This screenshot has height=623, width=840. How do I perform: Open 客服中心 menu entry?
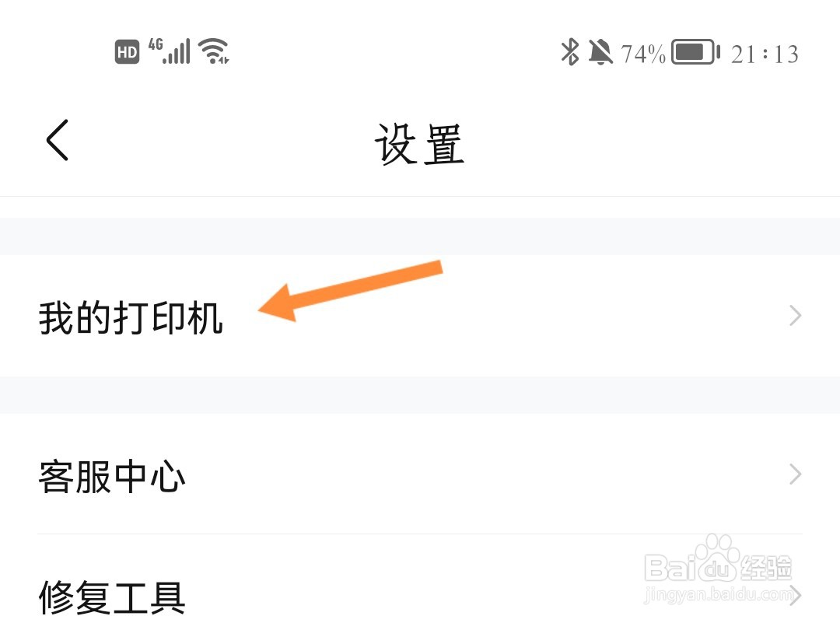click(420, 474)
